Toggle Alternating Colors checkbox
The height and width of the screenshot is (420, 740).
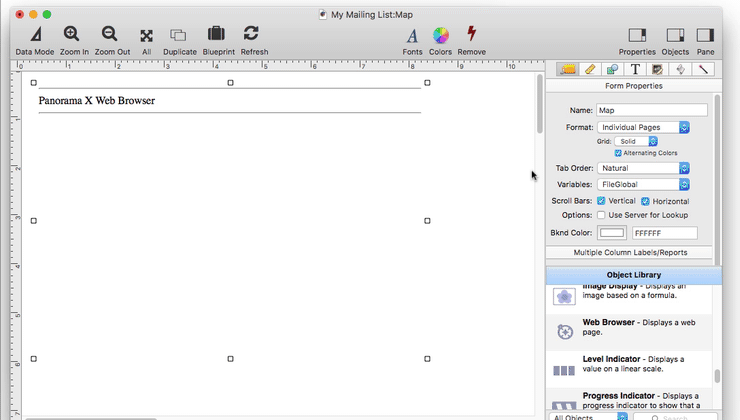[x=618, y=153]
